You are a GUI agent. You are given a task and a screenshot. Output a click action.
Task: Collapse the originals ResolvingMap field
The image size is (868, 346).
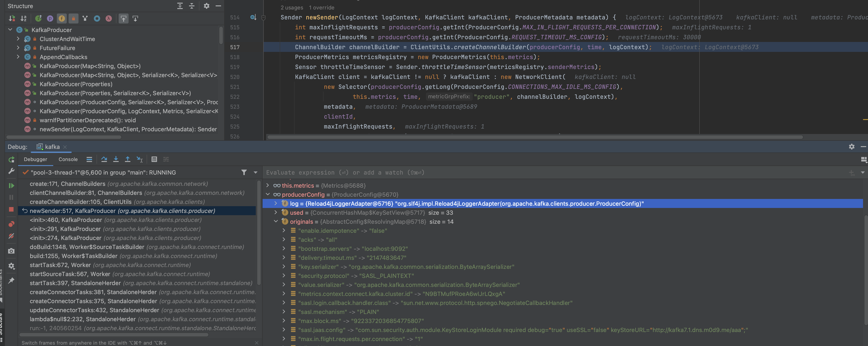click(276, 222)
